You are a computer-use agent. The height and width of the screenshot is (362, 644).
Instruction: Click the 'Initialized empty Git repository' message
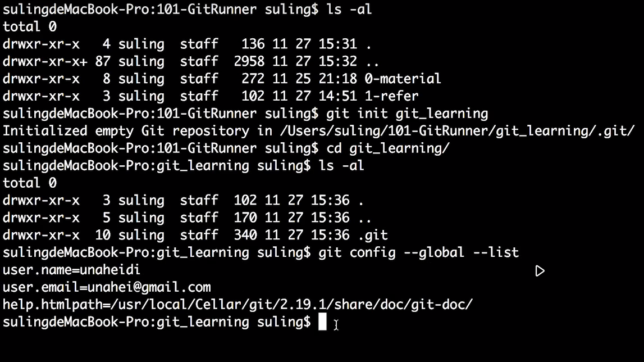127,131
